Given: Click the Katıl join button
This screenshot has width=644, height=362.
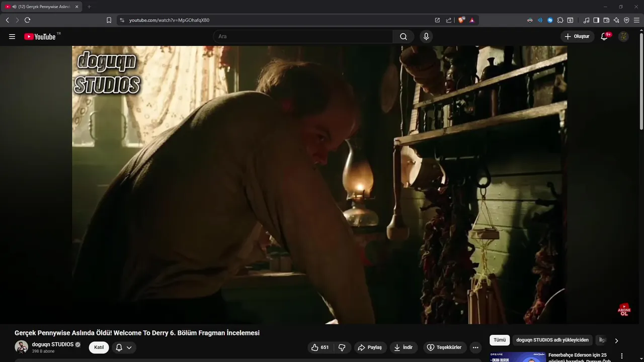Looking at the screenshot, I should click(x=99, y=347).
